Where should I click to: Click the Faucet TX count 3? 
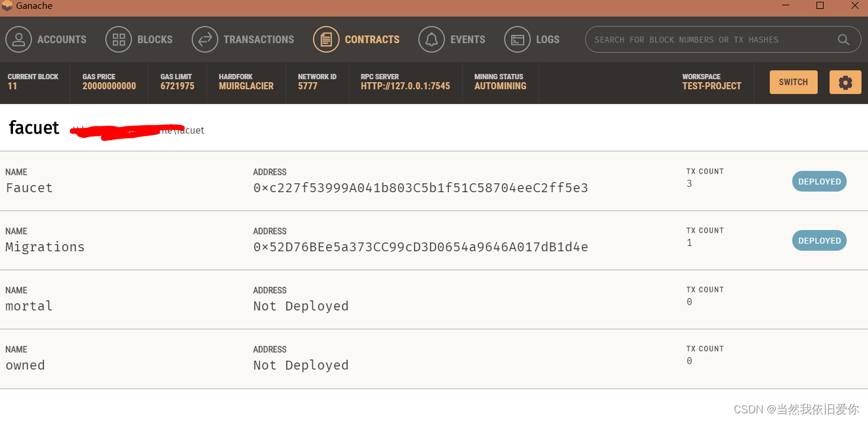point(689,184)
